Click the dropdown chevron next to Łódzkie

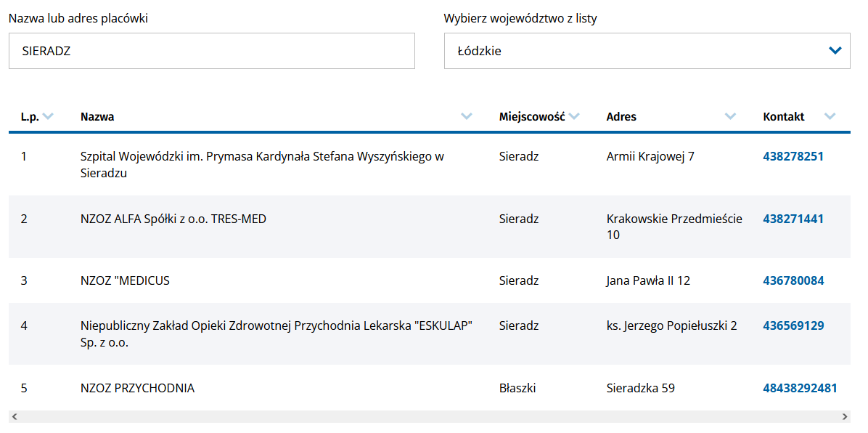(x=835, y=51)
